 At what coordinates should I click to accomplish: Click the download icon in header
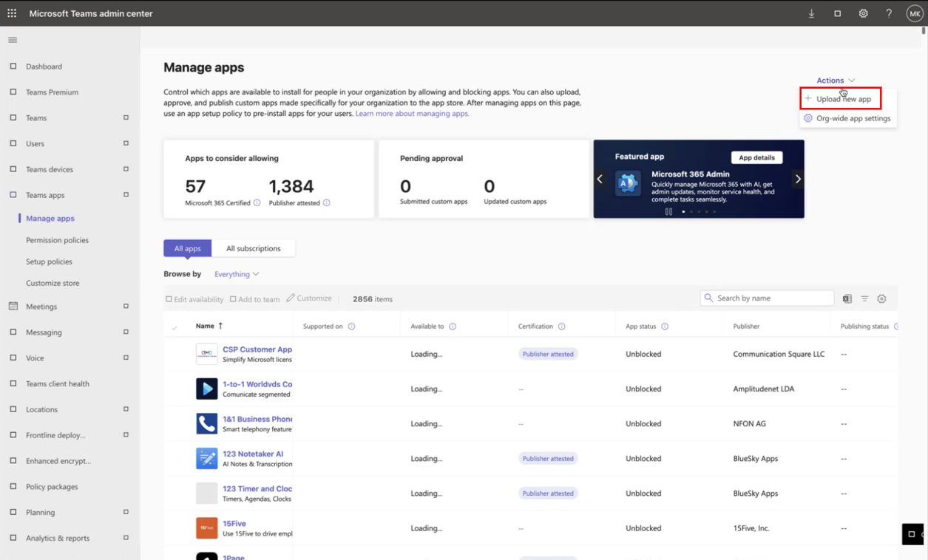(x=811, y=13)
